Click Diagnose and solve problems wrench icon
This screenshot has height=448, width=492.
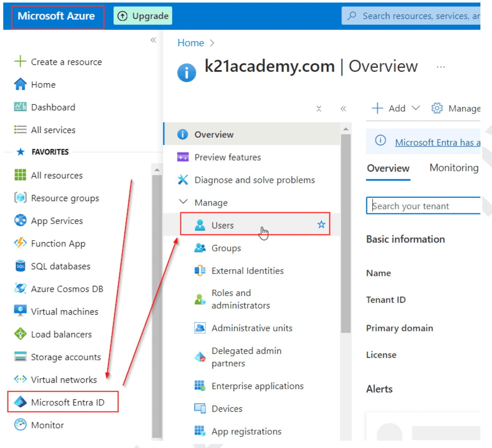[x=183, y=180]
